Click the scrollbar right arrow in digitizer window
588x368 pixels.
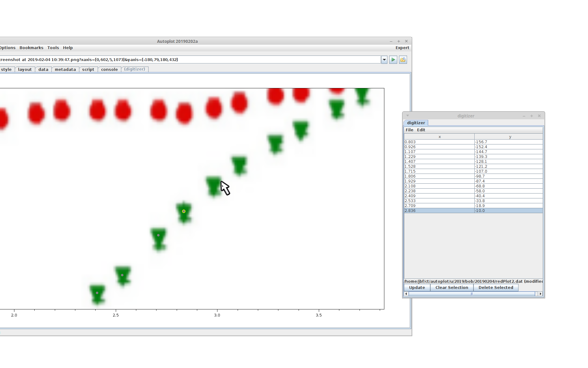tap(540, 294)
